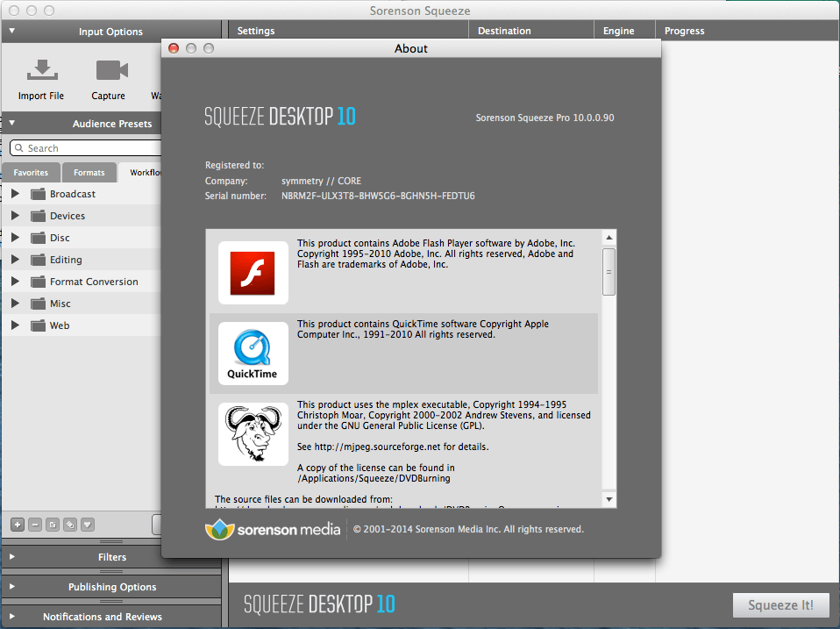
Task: Click the mjpeg.sourceforge.net reference text
Action: coord(393,447)
